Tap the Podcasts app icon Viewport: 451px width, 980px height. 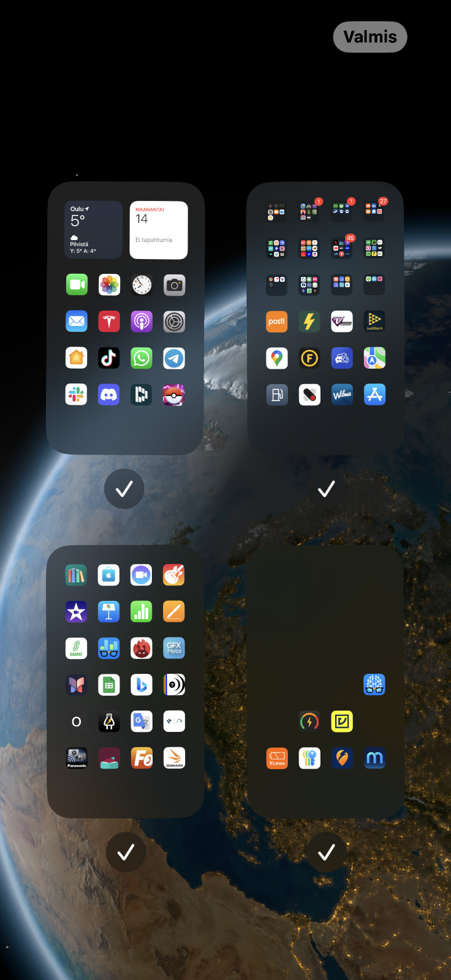click(x=142, y=322)
